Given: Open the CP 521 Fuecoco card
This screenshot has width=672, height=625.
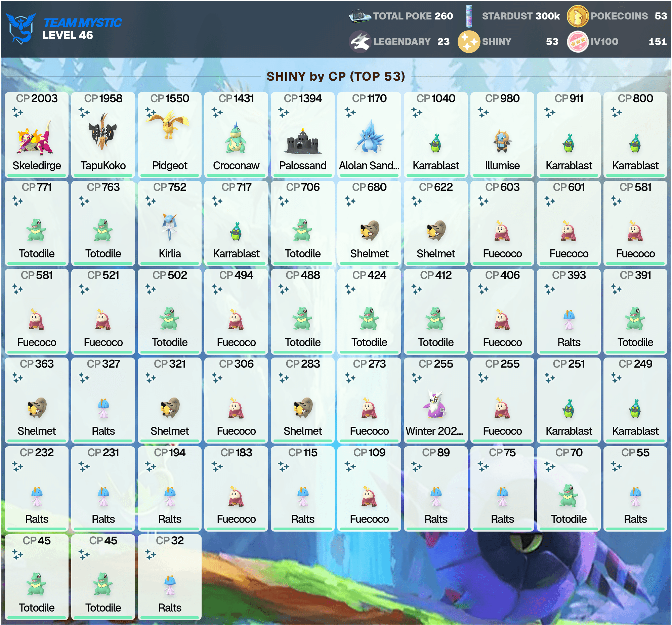Looking at the screenshot, I should 103,311.
